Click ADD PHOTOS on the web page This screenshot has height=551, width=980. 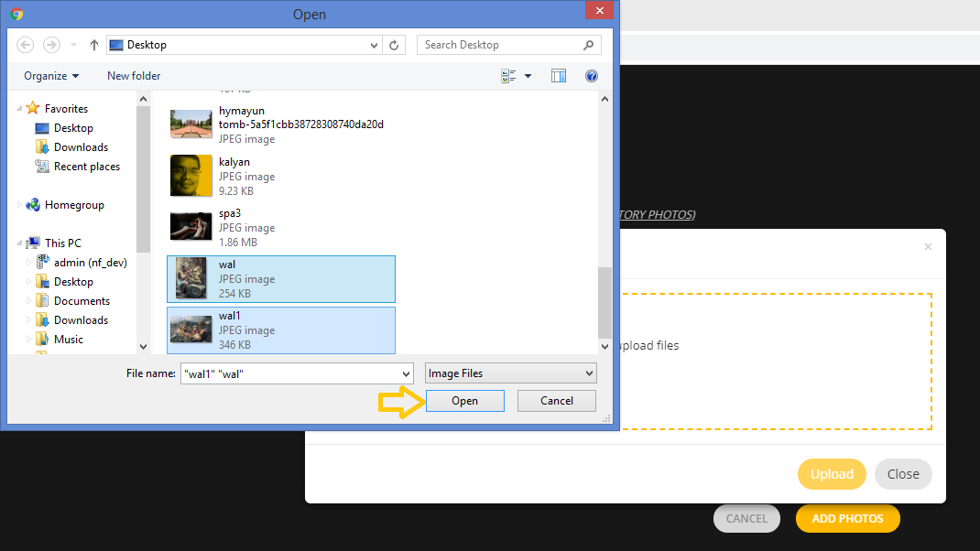tap(847, 519)
